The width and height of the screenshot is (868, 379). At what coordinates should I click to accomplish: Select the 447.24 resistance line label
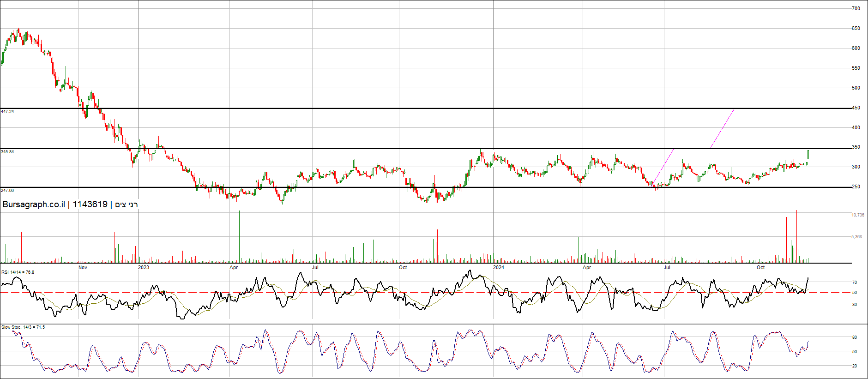(x=7, y=112)
